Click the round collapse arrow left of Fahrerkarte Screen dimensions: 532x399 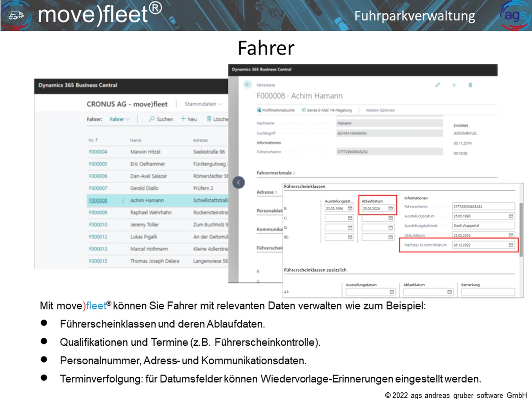pos(239,182)
